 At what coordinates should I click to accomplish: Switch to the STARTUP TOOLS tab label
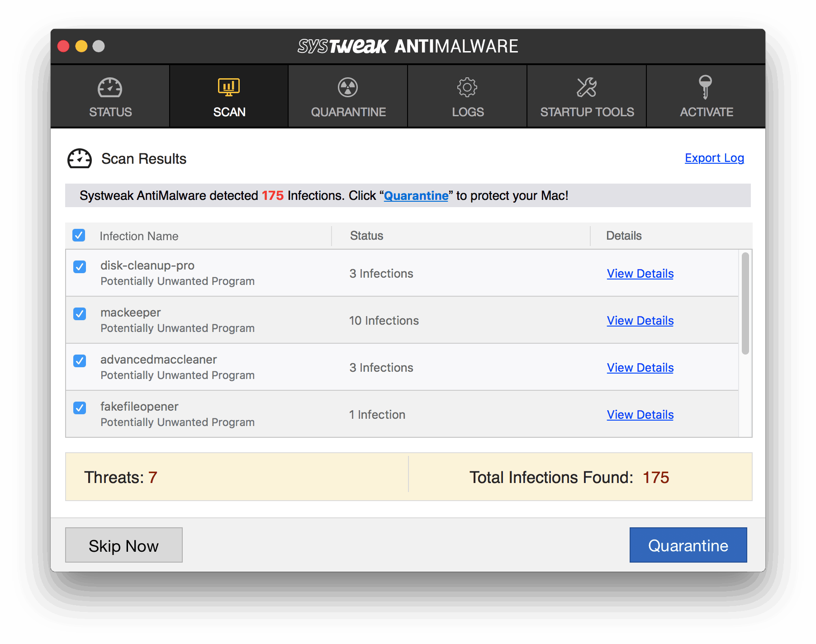(587, 112)
